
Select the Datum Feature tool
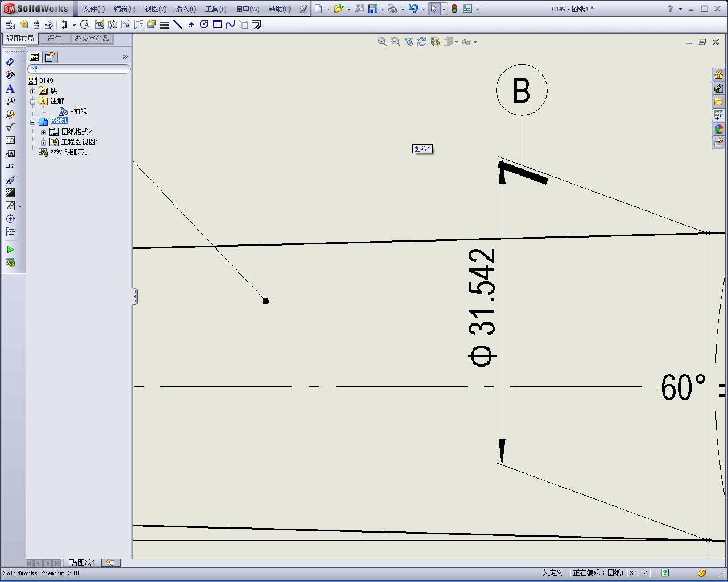coord(10,153)
